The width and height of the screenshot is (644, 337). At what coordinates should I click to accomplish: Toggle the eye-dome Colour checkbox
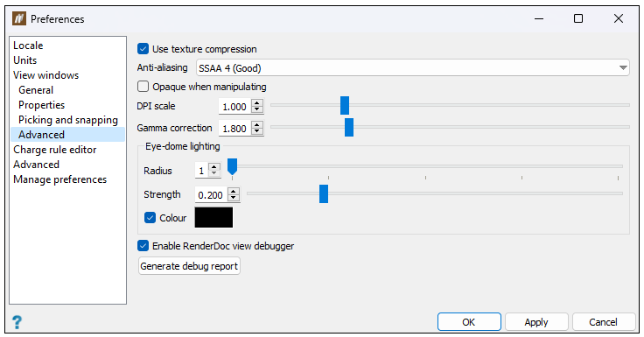point(150,218)
